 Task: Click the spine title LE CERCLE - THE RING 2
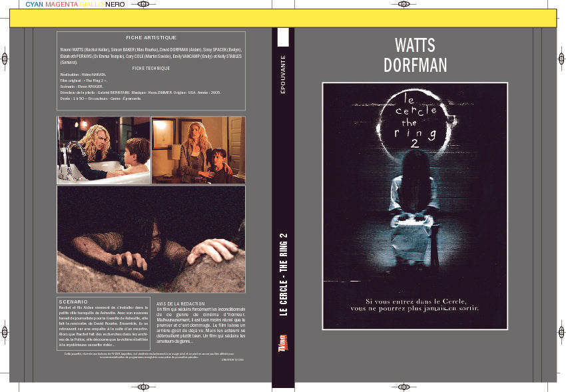click(284, 274)
